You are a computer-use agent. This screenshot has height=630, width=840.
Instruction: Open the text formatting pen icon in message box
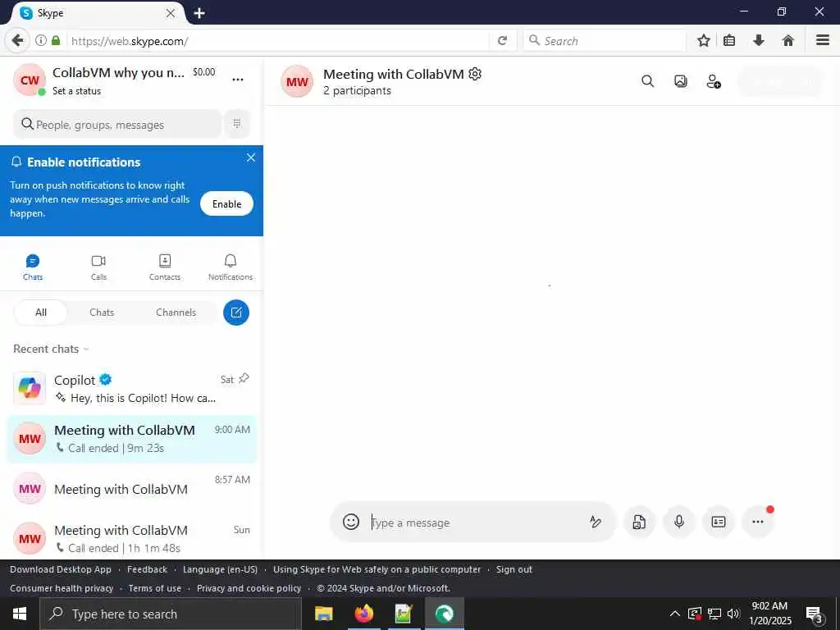click(x=596, y=522)
